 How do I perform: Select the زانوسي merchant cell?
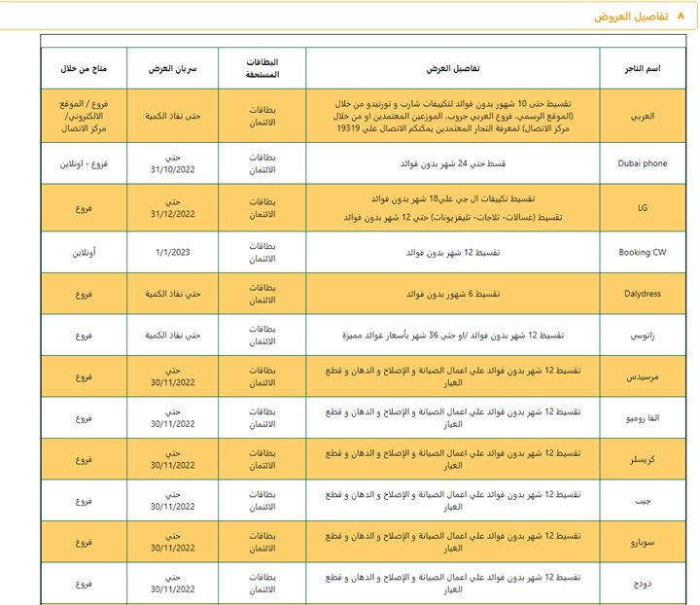643,335
